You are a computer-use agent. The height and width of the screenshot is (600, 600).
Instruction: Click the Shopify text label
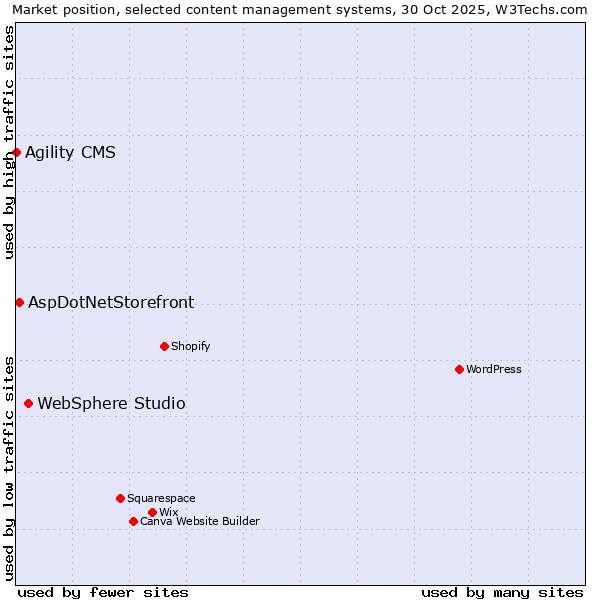[190, 346]
